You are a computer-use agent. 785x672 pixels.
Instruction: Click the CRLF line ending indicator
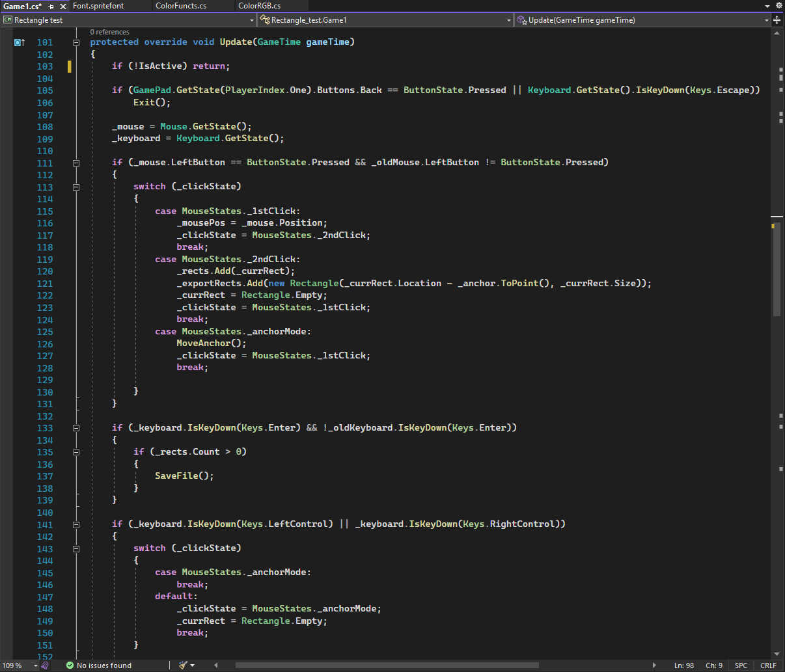pyautogui.click(x=768, y=665)
